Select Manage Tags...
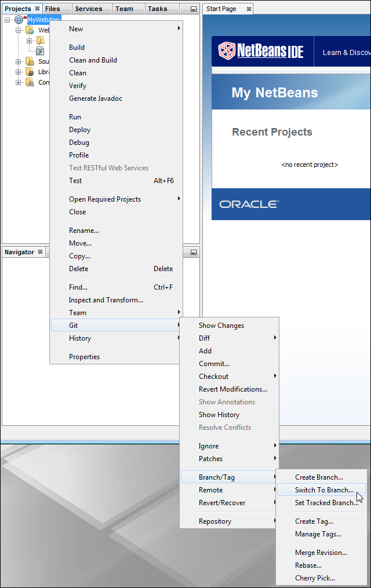 tap(322, 534)
